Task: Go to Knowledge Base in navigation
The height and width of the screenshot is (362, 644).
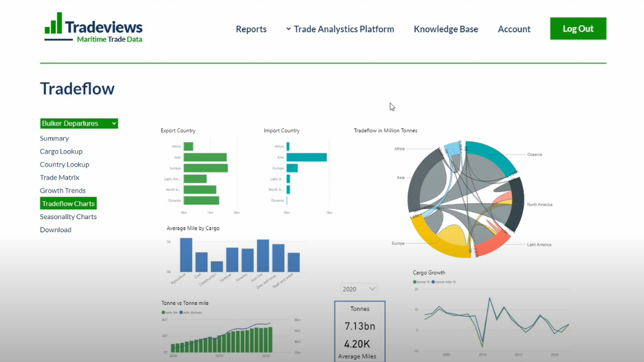Action: [446, 29]
